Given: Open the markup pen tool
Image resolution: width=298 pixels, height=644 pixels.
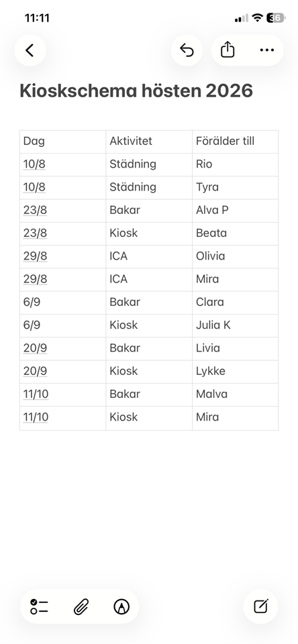Looking at the screenshot, I should point(121,606).
